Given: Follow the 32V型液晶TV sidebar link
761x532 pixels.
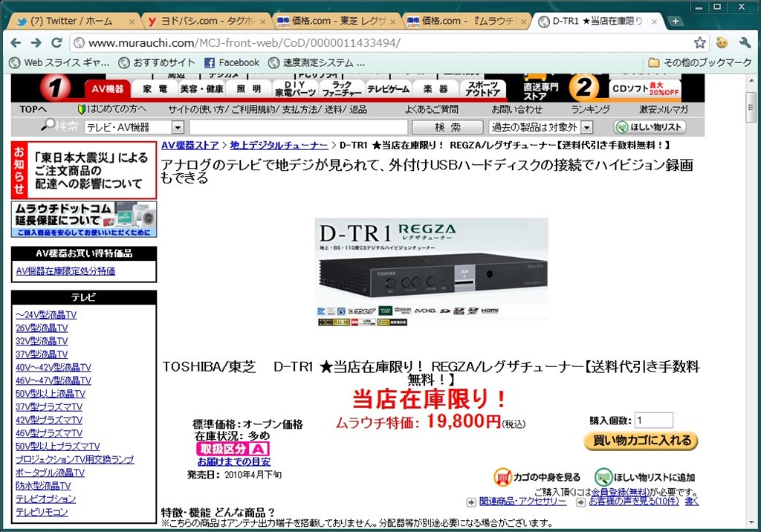Looking at the screenshot, I should click(42, 341).
